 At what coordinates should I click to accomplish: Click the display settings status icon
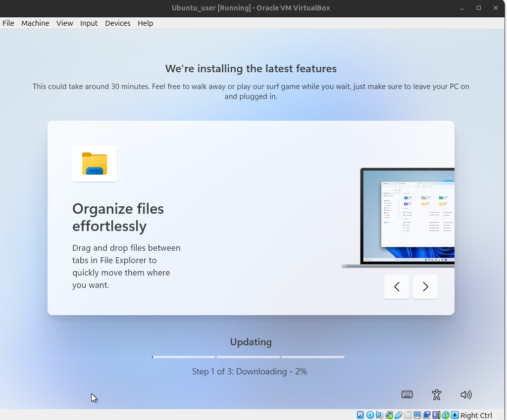(x=417, y=415)
